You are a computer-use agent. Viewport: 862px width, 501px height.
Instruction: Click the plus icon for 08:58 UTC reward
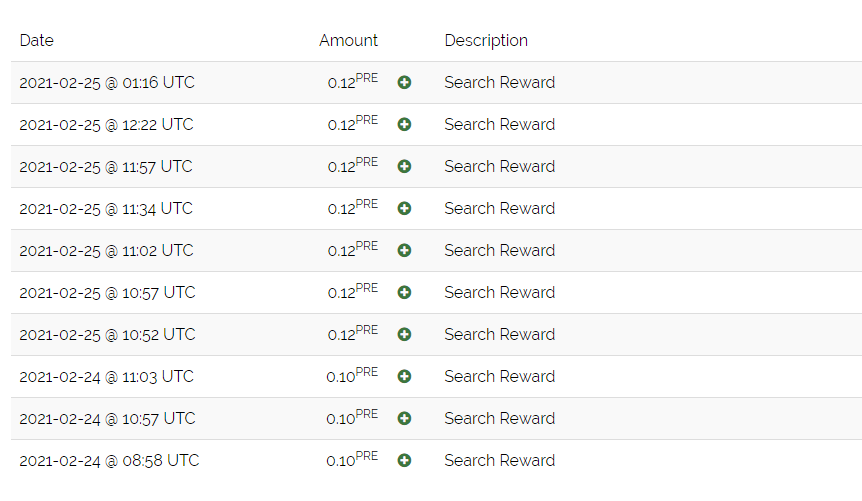[404, 460]
